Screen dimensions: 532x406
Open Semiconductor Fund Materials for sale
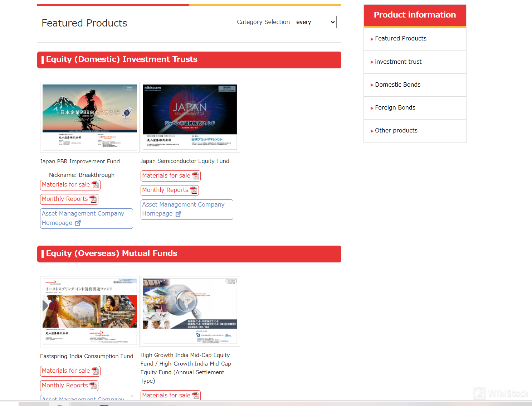[x=171, y=176]
